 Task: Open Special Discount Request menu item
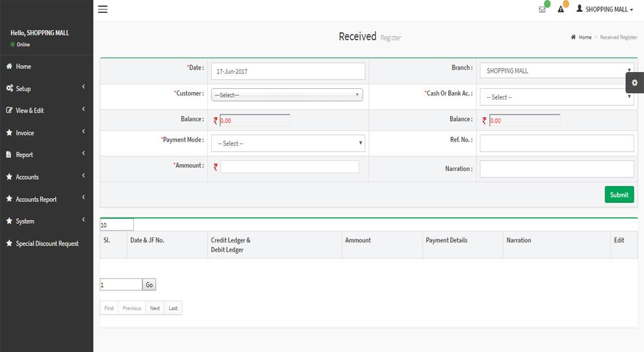point(46,243)
